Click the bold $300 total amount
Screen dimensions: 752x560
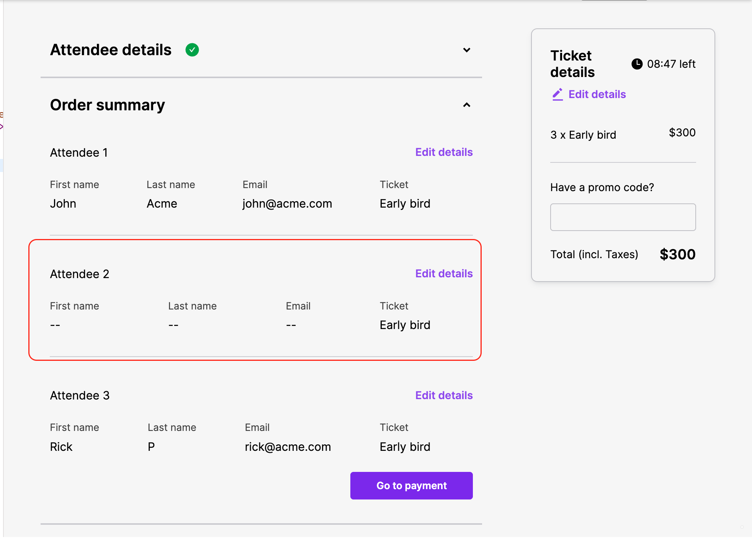pos(677,254)
